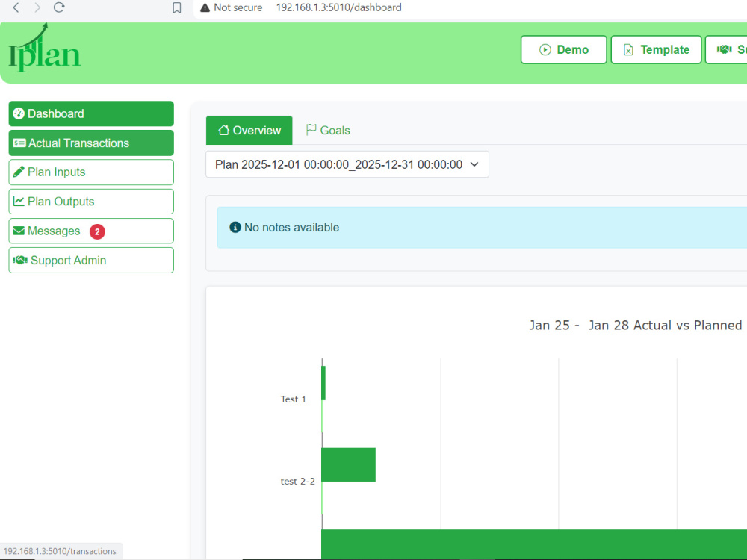Click the play icon in the Demo button

tap(545, 49)
